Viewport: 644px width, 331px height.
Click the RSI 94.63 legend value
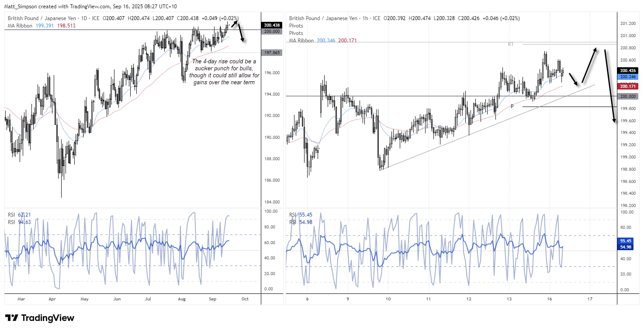click(x=18, y=222)
